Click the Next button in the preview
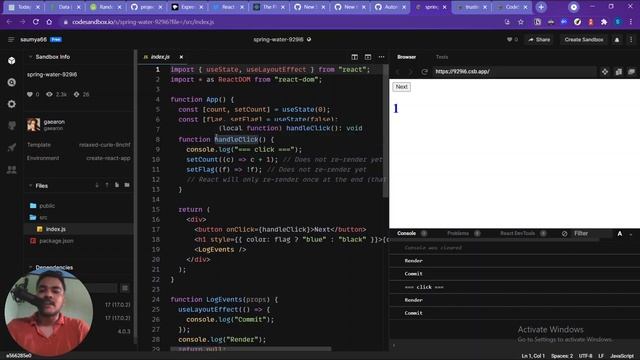Screen dimensions: 640x360 (402, 87)
